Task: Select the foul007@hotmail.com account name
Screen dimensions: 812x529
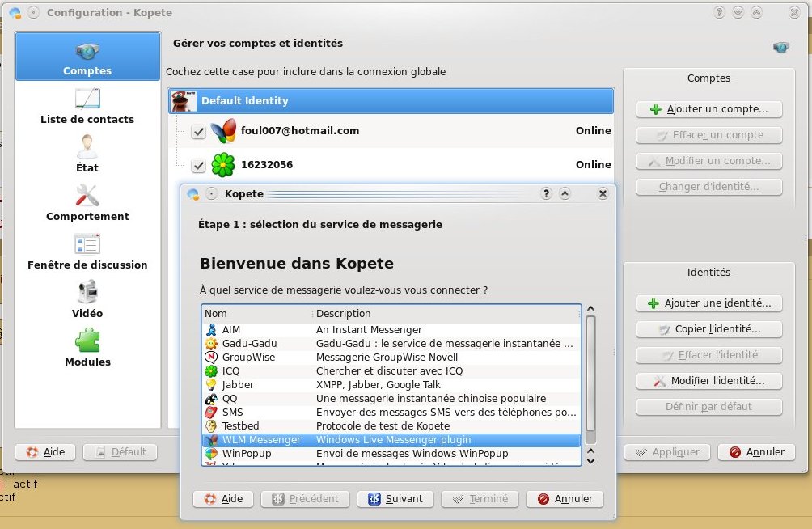Action: pos(300,130)
